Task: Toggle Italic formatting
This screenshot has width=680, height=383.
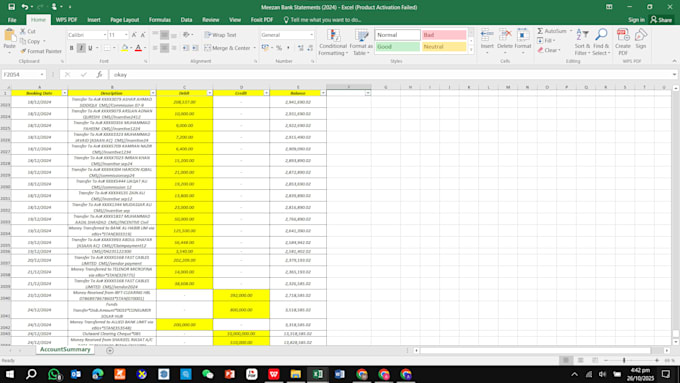Action: point(81,48)
